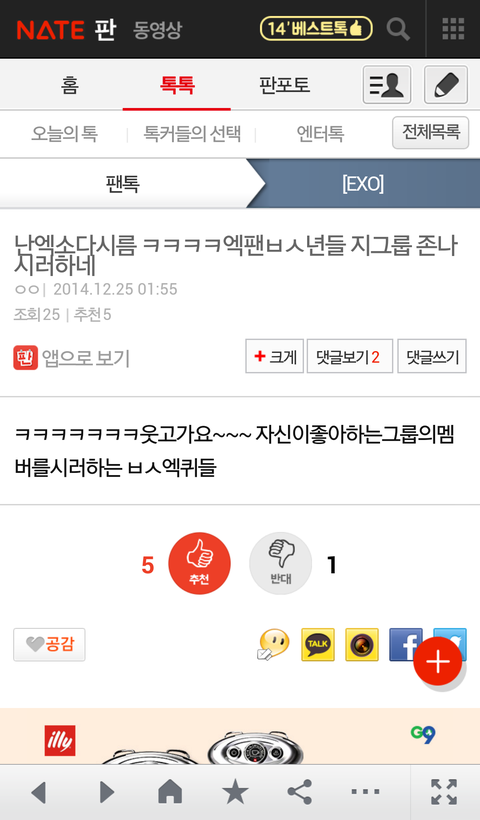This screenshot has height=820, width=480.
Task: Recommend post with 추천 thumbs-up
Action: point(199,564)
